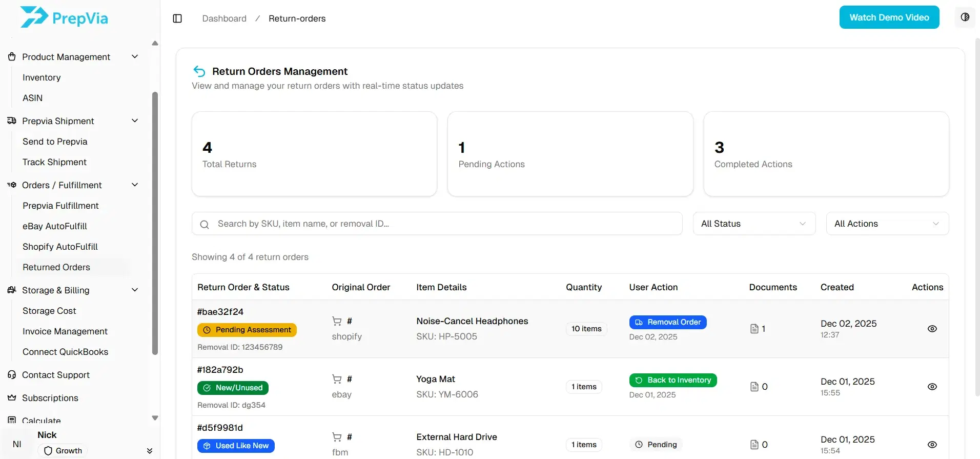Click the PrepVia logo
Viewport: 980px width, 459px height.
64,17
